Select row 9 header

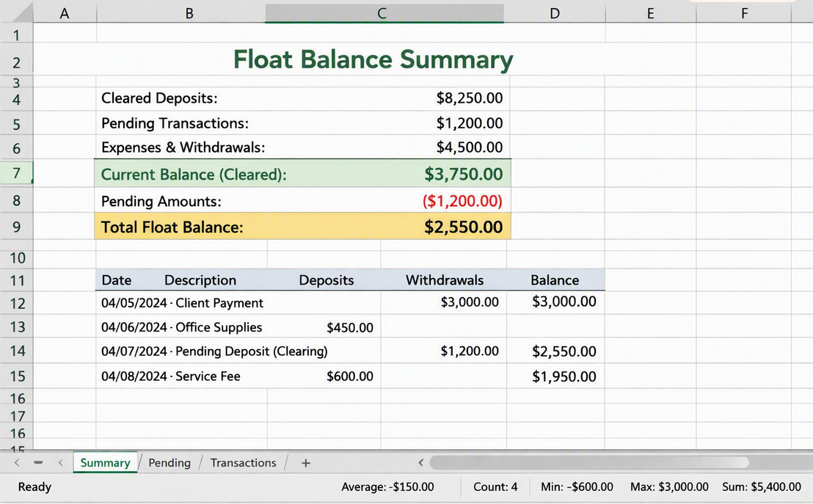(17, 227)
